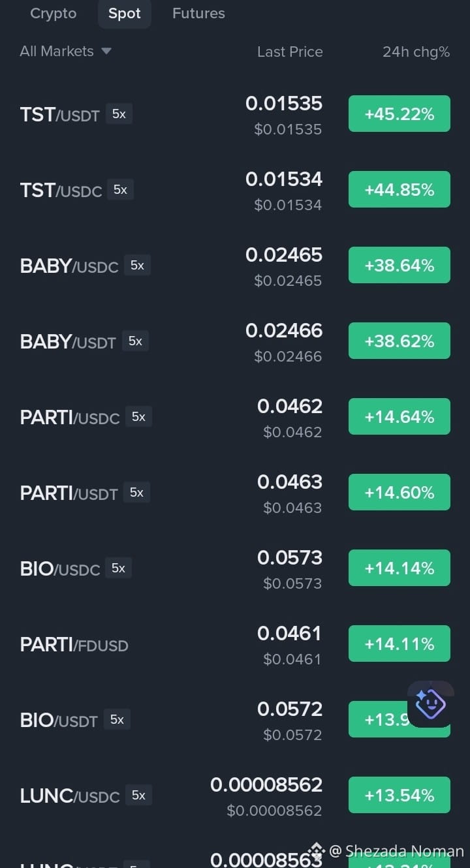
Task: Select the Spot tab
Action: click(x=125, y=13)
